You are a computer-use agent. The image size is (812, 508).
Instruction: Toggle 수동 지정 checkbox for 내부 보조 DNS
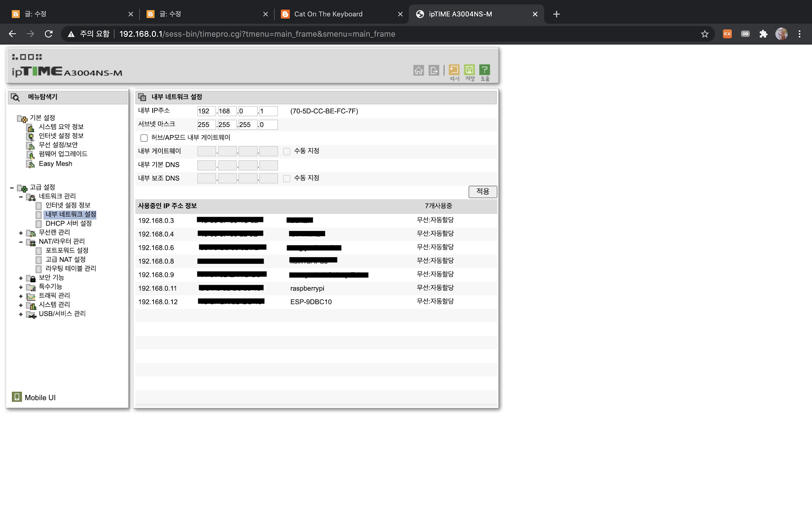point(287,179)
